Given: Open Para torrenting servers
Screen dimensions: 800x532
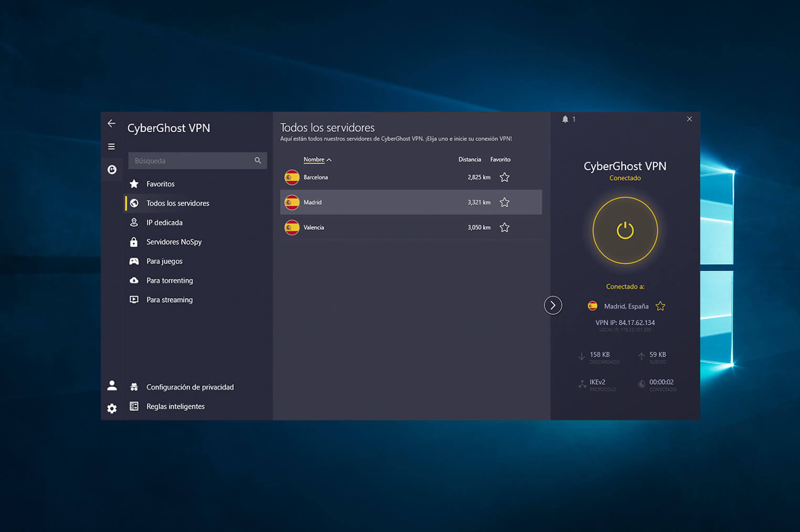Looking at the screenshot, I should tap(170, 281).
